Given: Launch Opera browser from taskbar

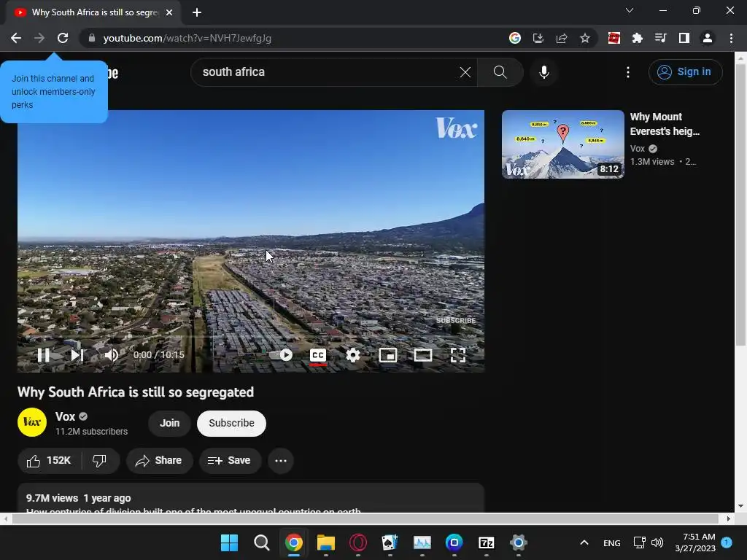Looking at the screenshot, I should tap(357, 542).
